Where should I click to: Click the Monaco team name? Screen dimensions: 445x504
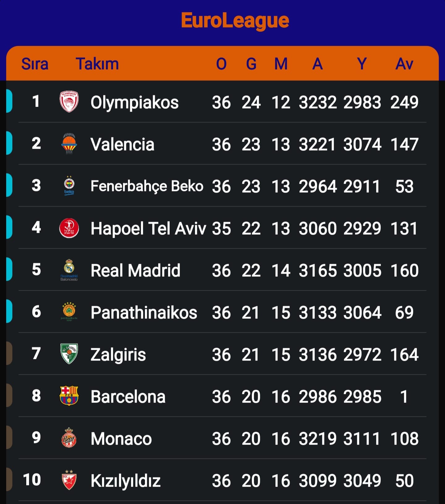pyautogui.click(x=121, y=439)
